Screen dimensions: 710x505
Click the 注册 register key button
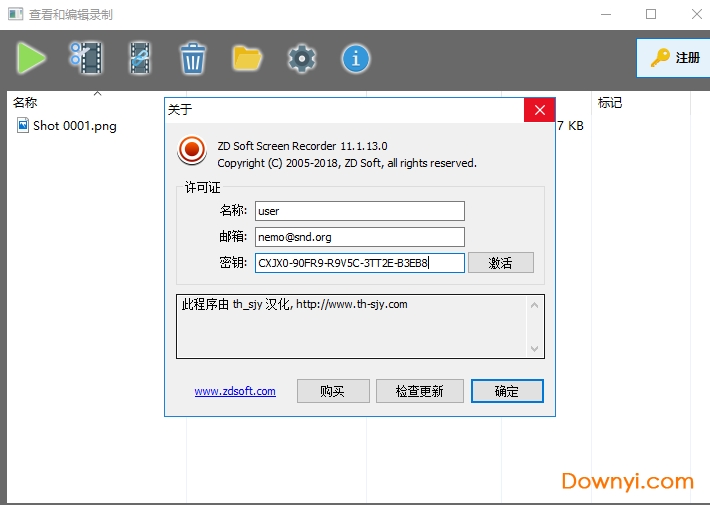coord(675,58)
